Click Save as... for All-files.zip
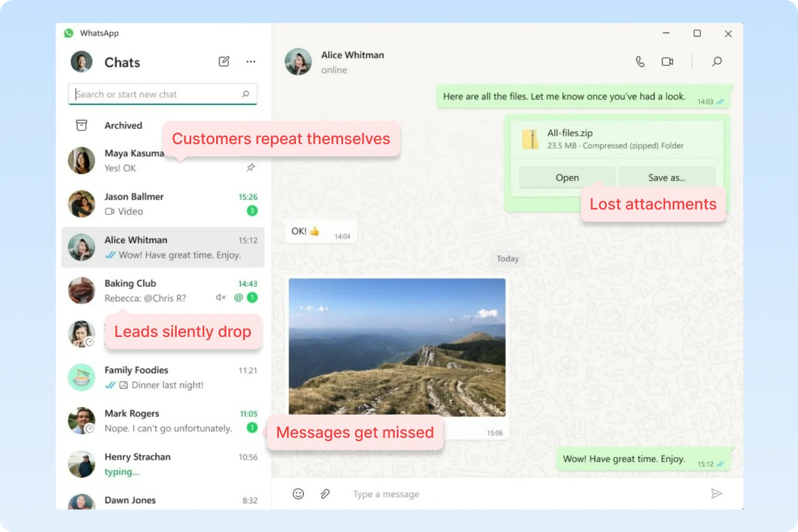The image size is (798, 532). pos(667,178)
